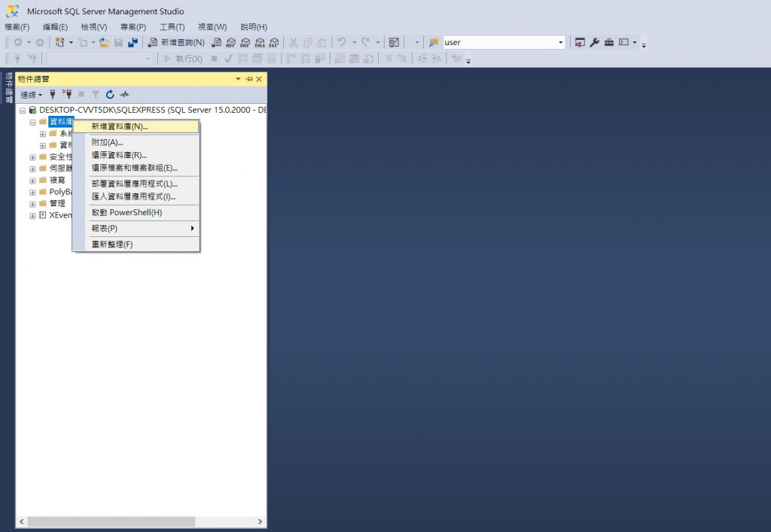Choose 還原檔案和檔案群組(E)... in context menu
Viewport: 771px width, 532px height.
[x=136, y=168]
